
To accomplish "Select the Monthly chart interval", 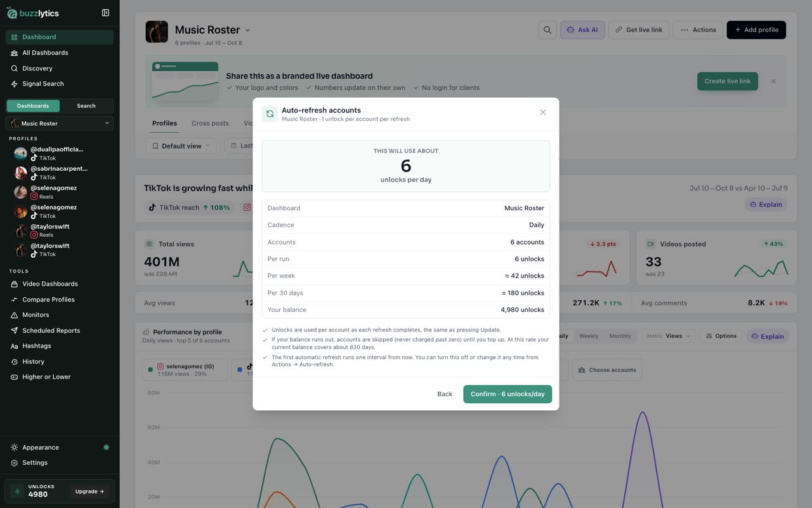I will 620,336.
